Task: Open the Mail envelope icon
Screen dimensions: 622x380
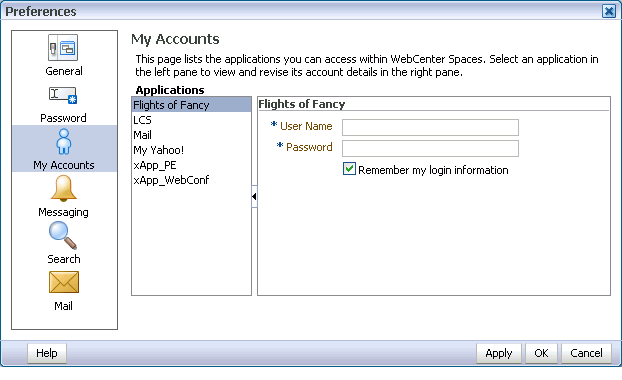Action: click(64, 282)
